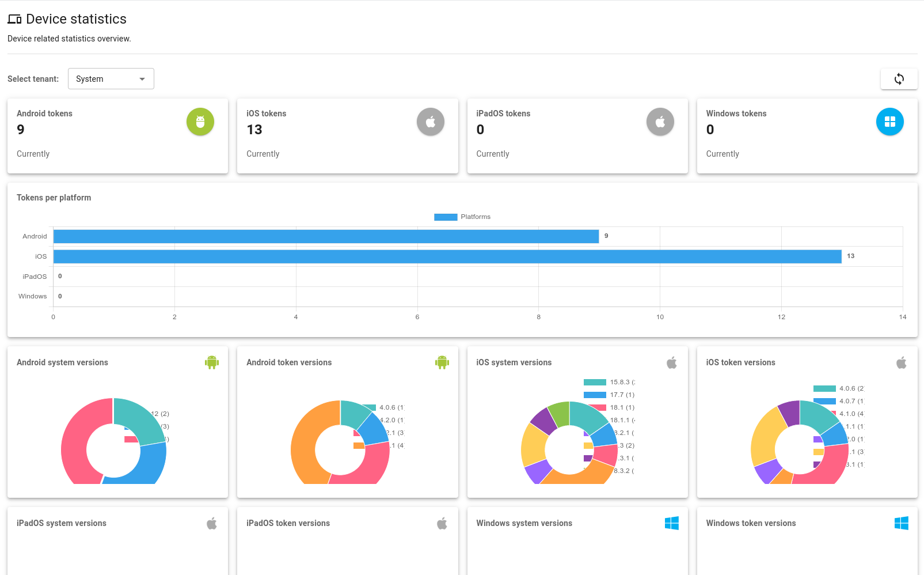The image size is (924, 575).
Task: Toggle 17.7 legend in iOS system versions
Action: tap(608, 395)
